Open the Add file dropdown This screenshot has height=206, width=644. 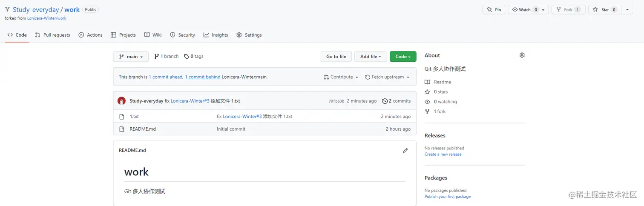[x=371, y=57]
